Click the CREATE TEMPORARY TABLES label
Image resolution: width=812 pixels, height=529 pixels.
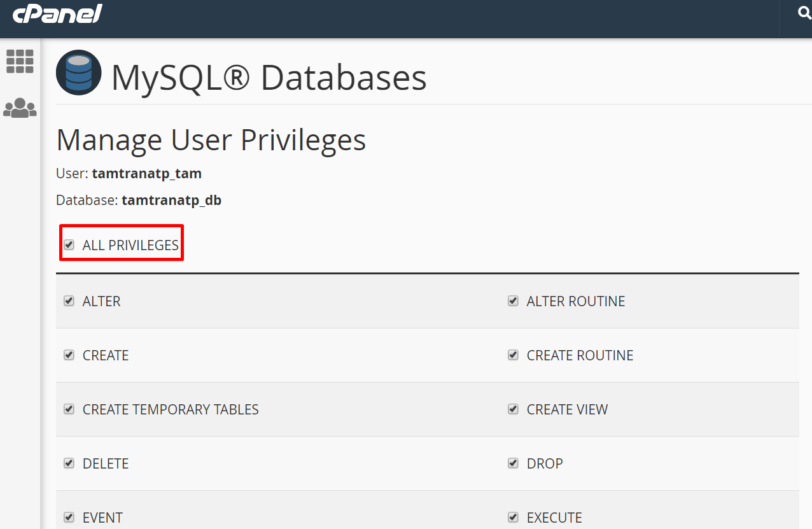(x=171, y=409)
